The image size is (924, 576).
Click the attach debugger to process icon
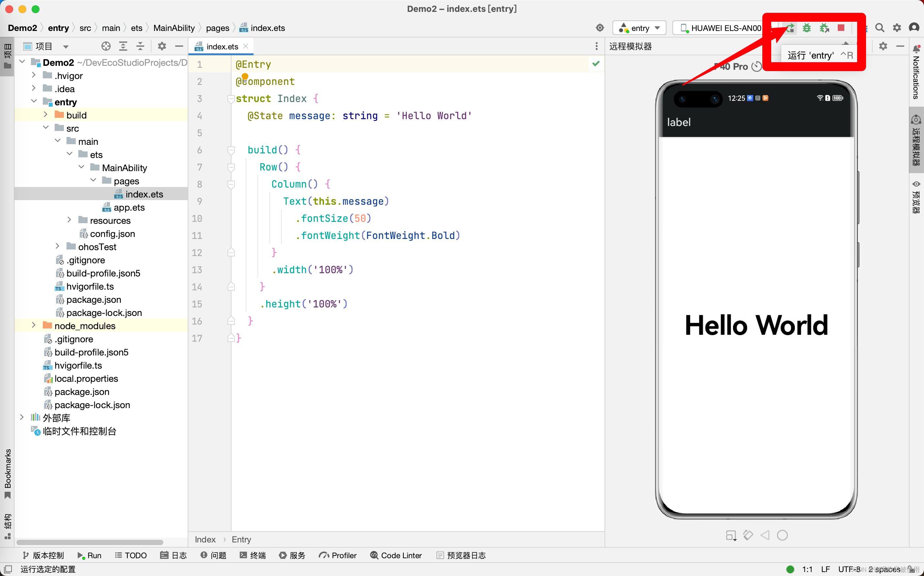tap(824, 28)
